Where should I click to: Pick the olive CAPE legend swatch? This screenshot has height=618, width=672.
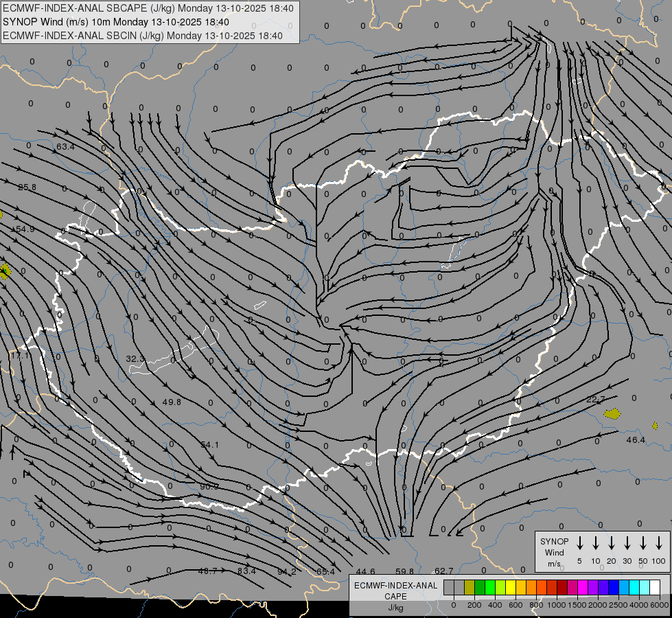coord(470,587)
